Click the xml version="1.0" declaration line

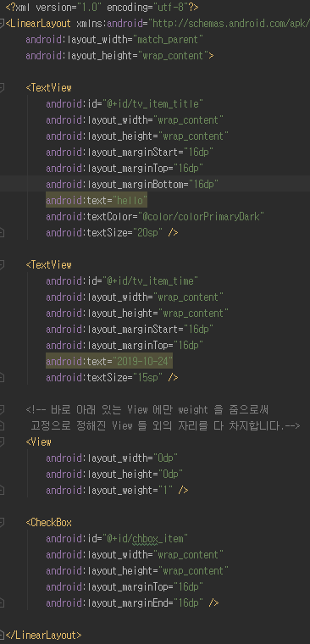coord(102,8)
